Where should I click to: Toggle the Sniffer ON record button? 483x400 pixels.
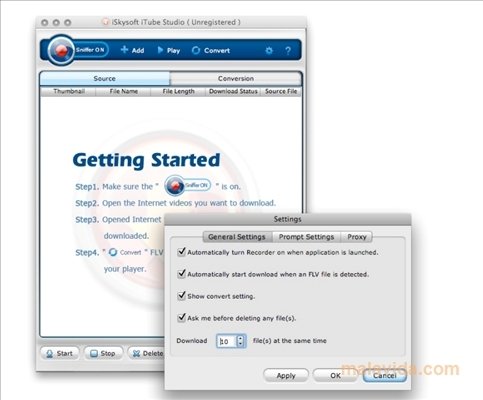tap(61, 50)
